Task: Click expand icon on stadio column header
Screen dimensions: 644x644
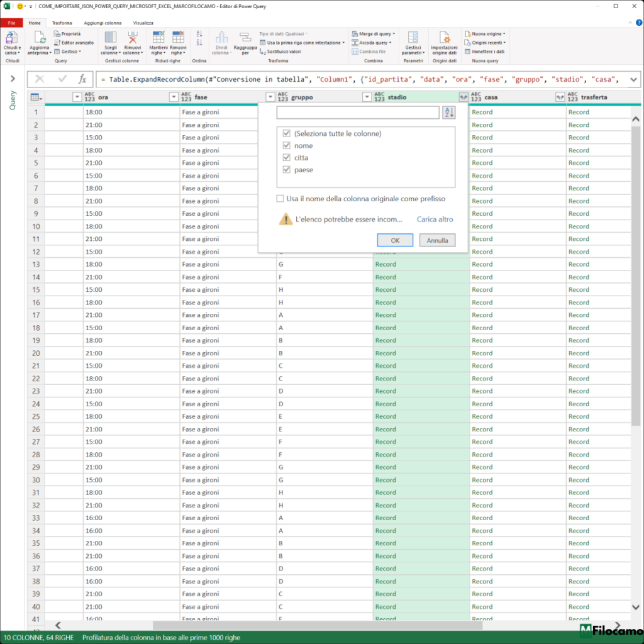Action: 464,97
